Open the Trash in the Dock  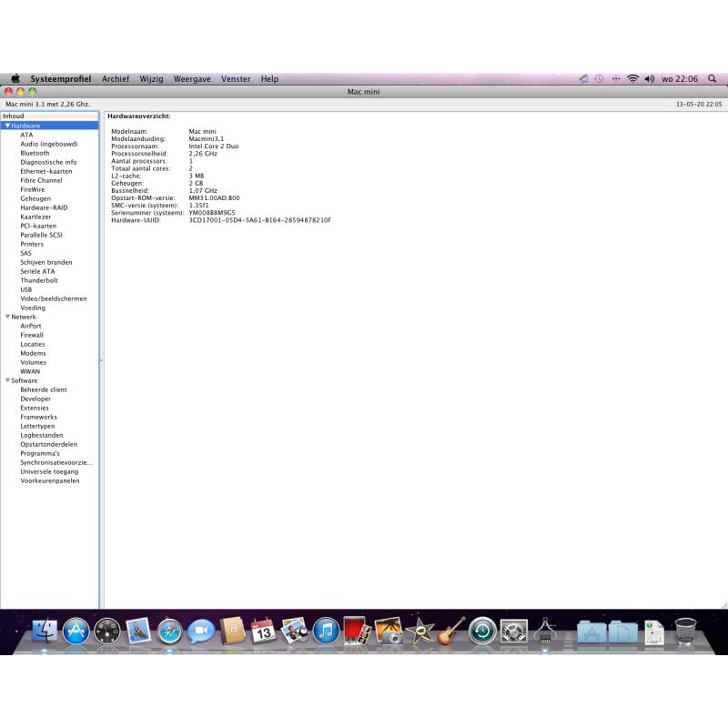[x=685, y=631]
